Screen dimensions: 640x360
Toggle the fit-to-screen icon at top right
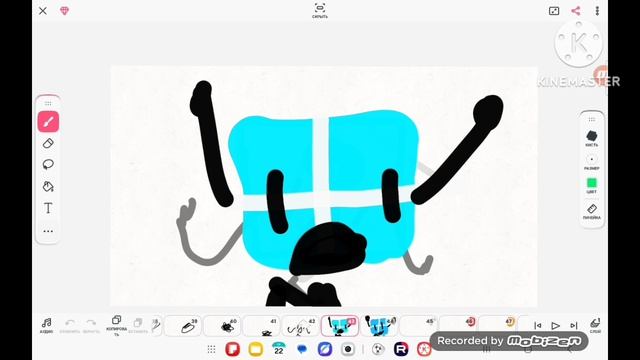tap(554, 11)
